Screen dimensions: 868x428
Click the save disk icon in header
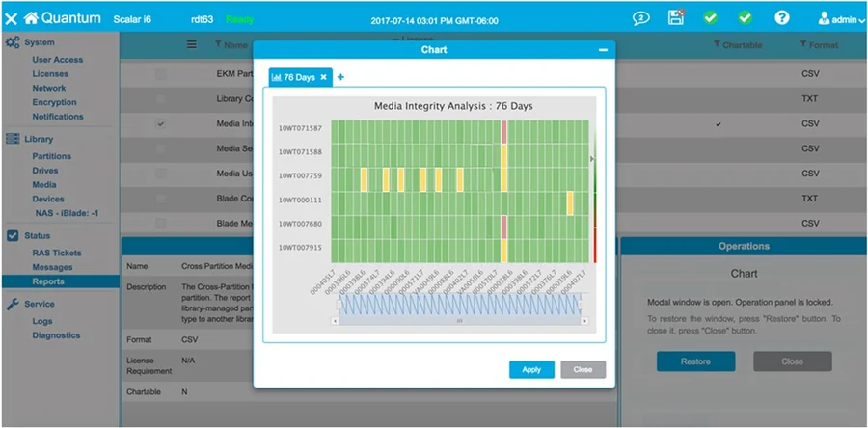(676, 17)
